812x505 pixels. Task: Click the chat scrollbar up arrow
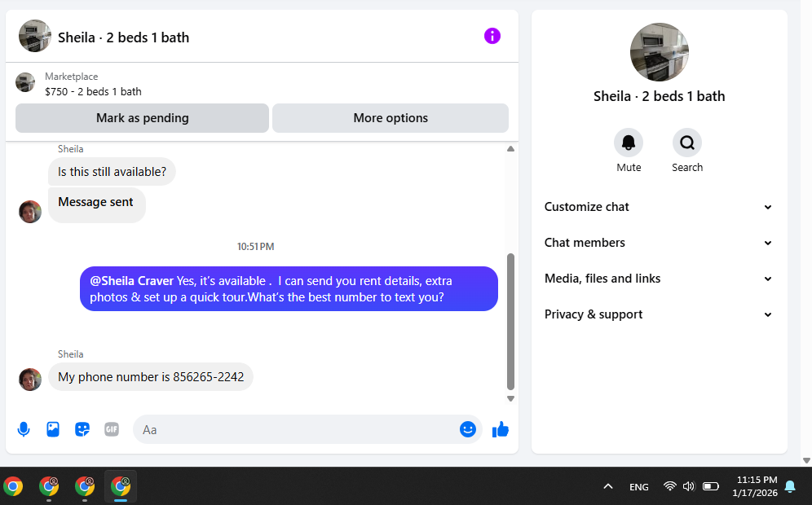coord(511,149)
